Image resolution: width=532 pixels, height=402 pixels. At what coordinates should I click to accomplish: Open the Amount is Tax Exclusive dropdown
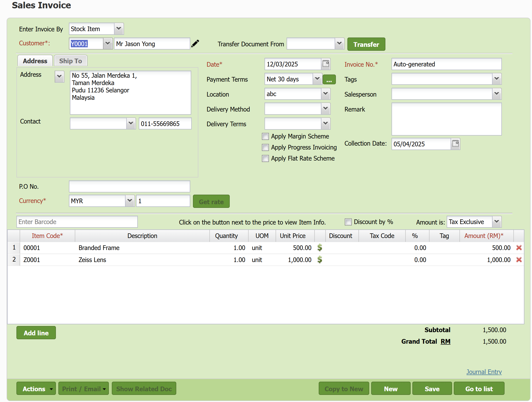[497, 222]
